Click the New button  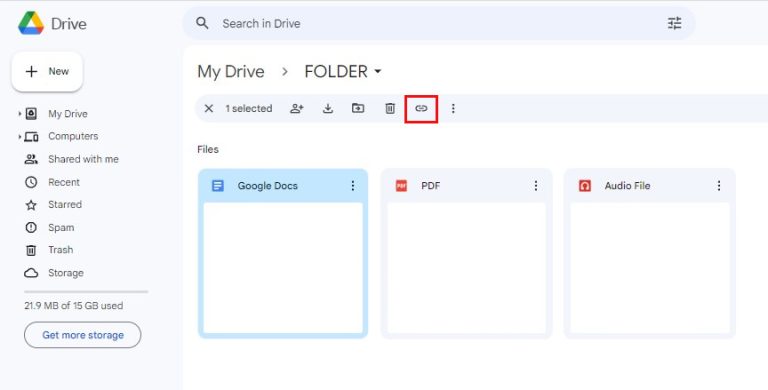pyautogui.click(x=47, y=72)
